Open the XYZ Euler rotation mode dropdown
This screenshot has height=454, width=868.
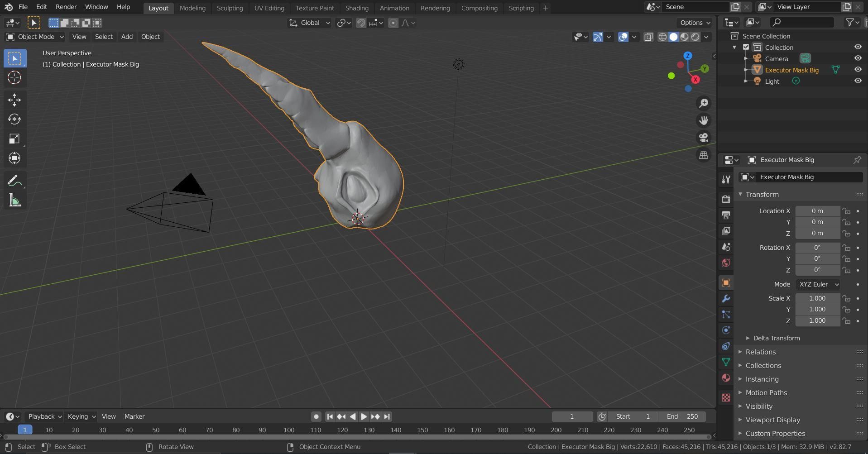818,284
